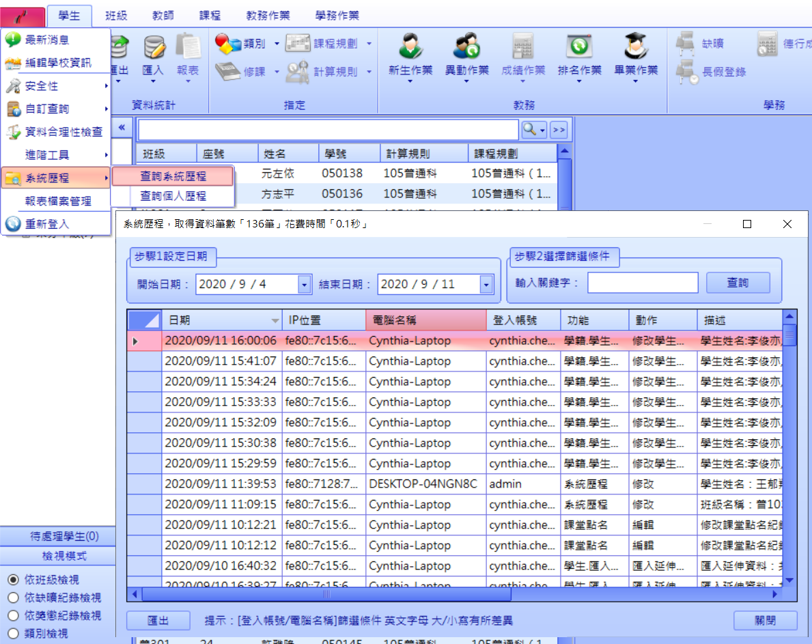
Task: Select 類別檢視 radio button
Action: coord(14,633)
